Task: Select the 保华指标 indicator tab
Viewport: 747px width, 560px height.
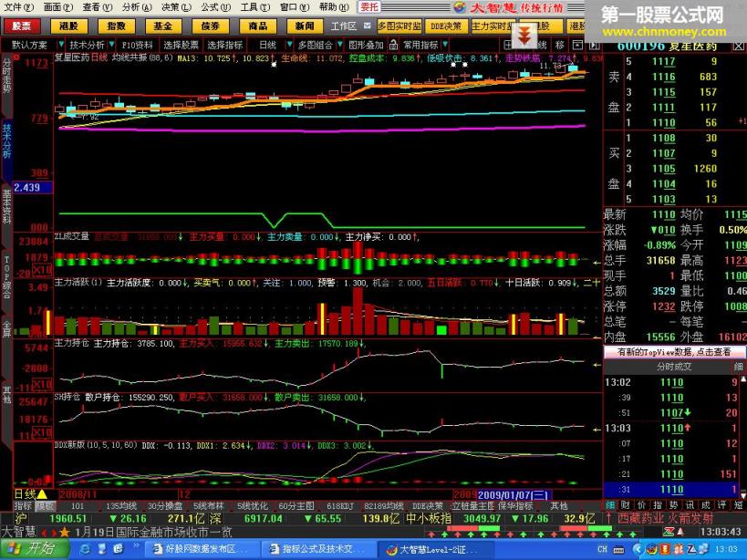Action: pyautogui.click(x=515, y=505)
